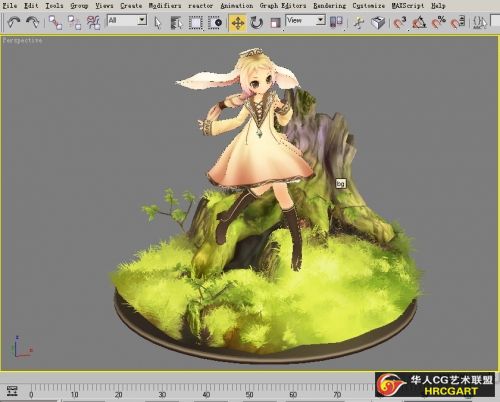Open the Group menu

pos(79,6)
